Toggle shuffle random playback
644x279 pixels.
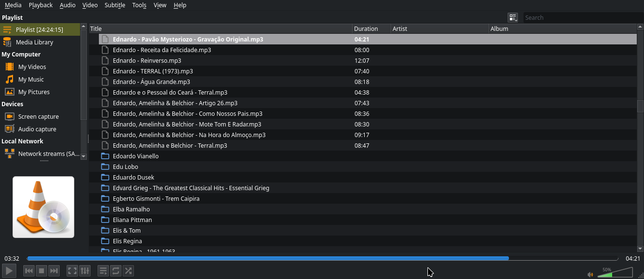128,271
